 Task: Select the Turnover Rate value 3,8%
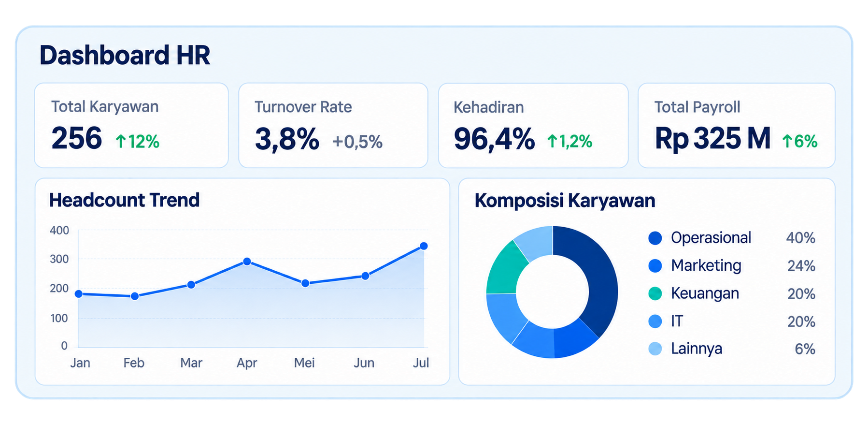point(287,139)
